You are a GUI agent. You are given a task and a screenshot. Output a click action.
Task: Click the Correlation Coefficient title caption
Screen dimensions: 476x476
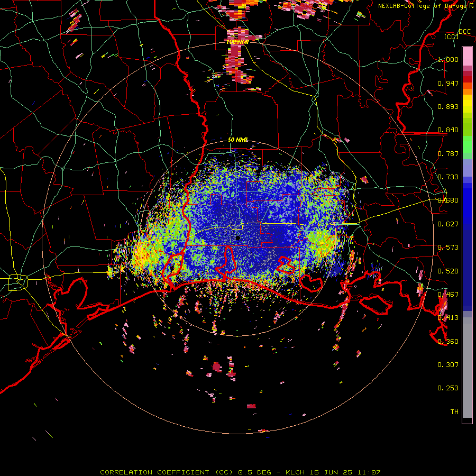coord(240,472)
